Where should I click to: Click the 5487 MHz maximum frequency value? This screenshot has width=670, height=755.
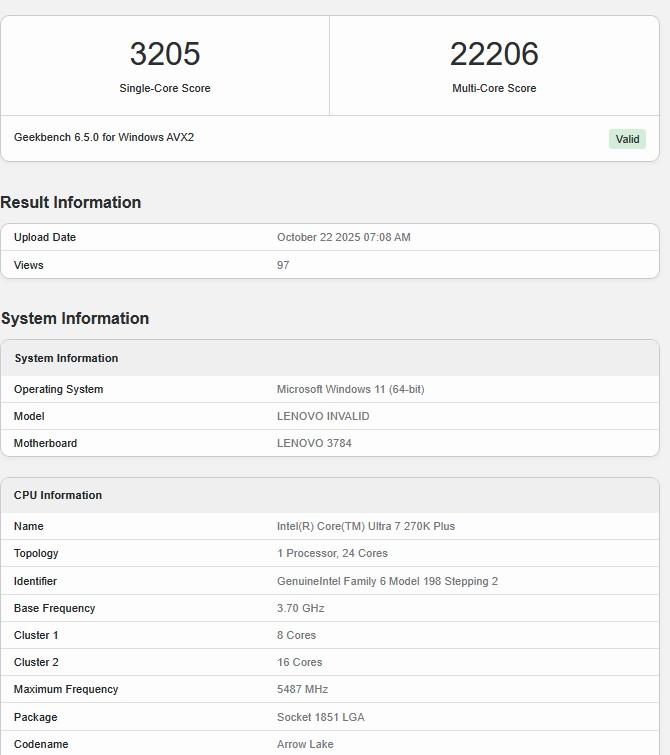(302, 689)
